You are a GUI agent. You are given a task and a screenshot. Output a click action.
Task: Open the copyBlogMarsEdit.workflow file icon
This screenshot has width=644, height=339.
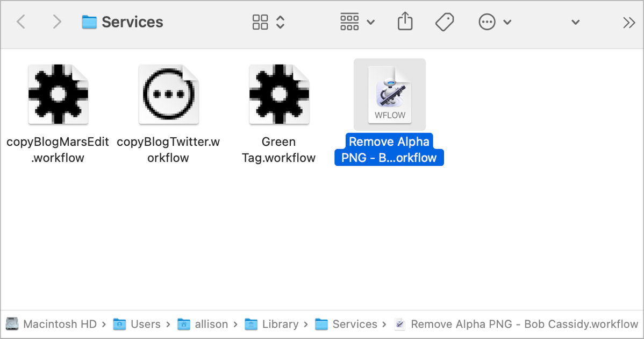(58, 94)
